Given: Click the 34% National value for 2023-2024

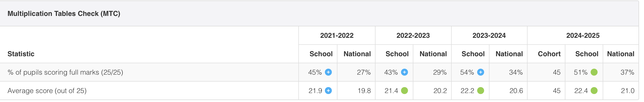Looking at the screenshot, I should tap(516, 72).
